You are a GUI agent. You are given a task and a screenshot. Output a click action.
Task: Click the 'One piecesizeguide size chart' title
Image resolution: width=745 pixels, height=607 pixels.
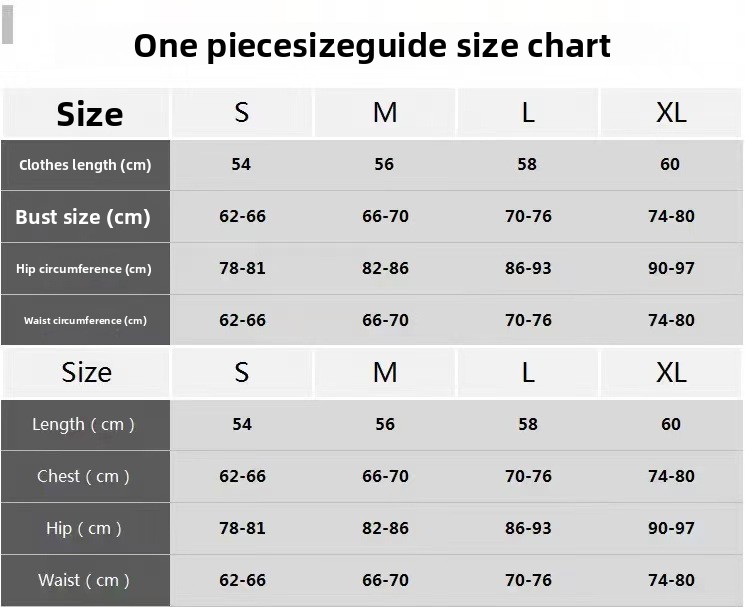pyautogui.click(x=372, y=46)
